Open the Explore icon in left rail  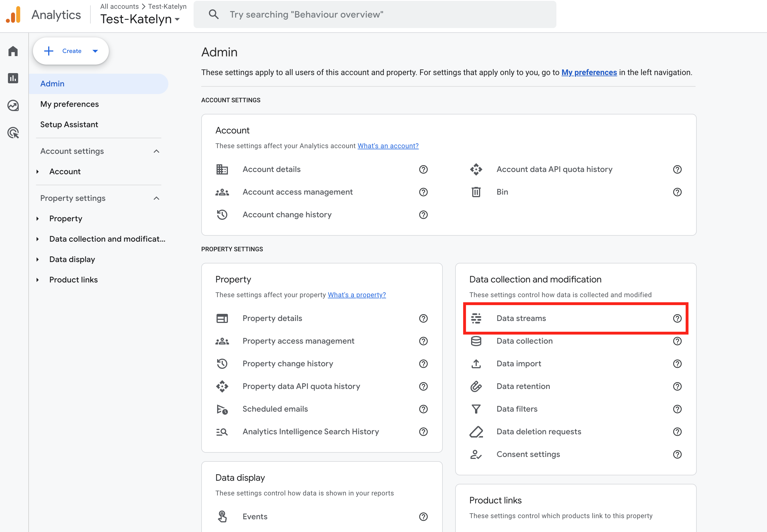point(13,105)
